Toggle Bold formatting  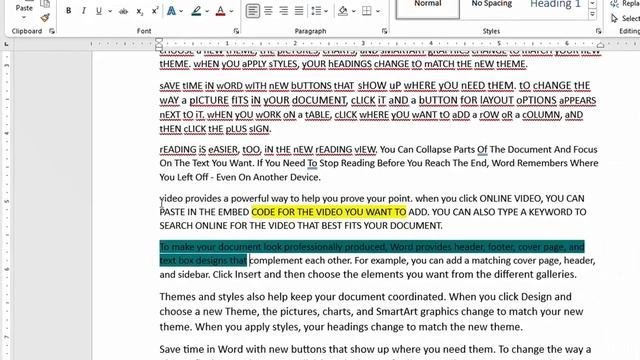69,11
